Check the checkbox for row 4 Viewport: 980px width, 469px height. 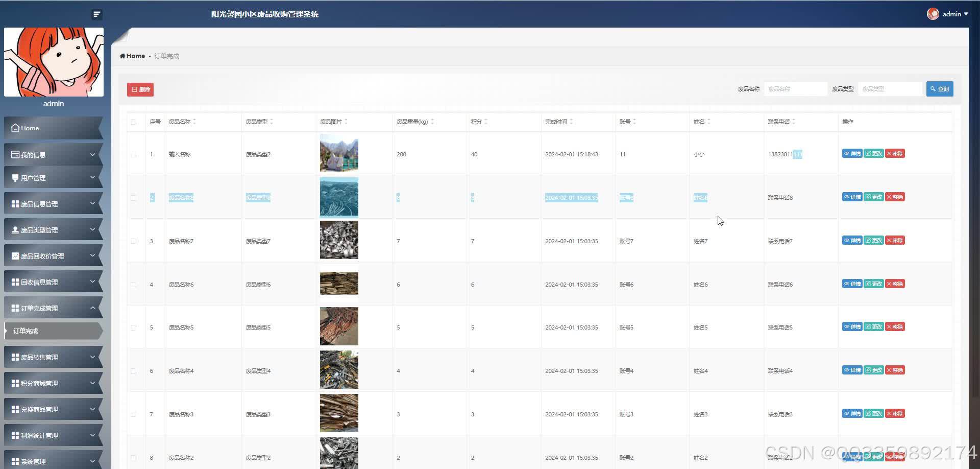134,285
